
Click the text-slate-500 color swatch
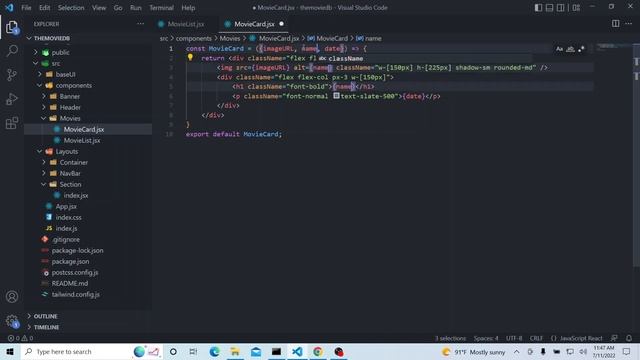(336, 96)
